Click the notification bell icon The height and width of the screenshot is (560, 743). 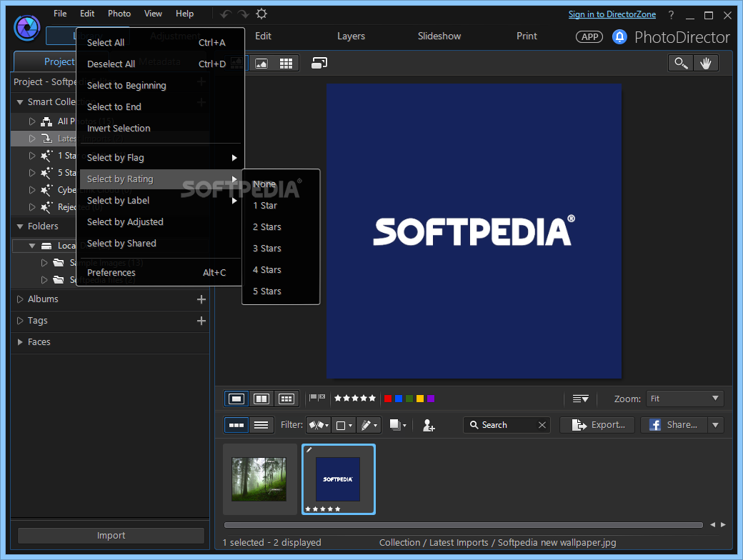point(619,37)
